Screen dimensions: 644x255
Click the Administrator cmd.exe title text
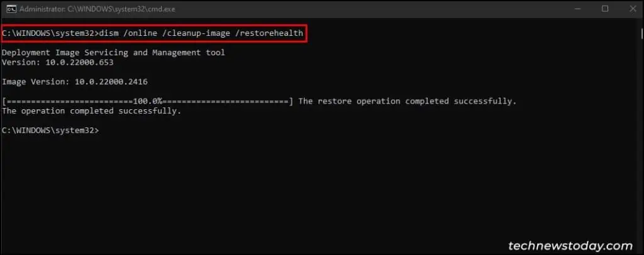click(x=97, y=9)
